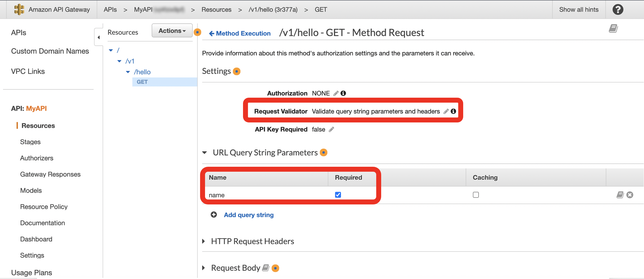The height and width of the screenshot is (279, 644).
Task: Edit Request Validator with the pencil icon
Action: tap(446, 111)
